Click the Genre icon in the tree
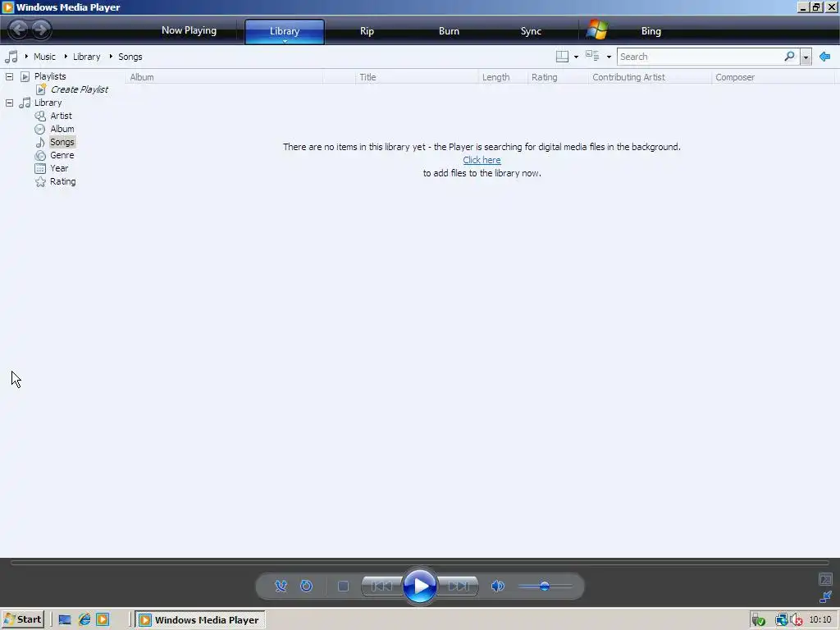The height and width of the screenshot is (630, 840). click(40, 155)
